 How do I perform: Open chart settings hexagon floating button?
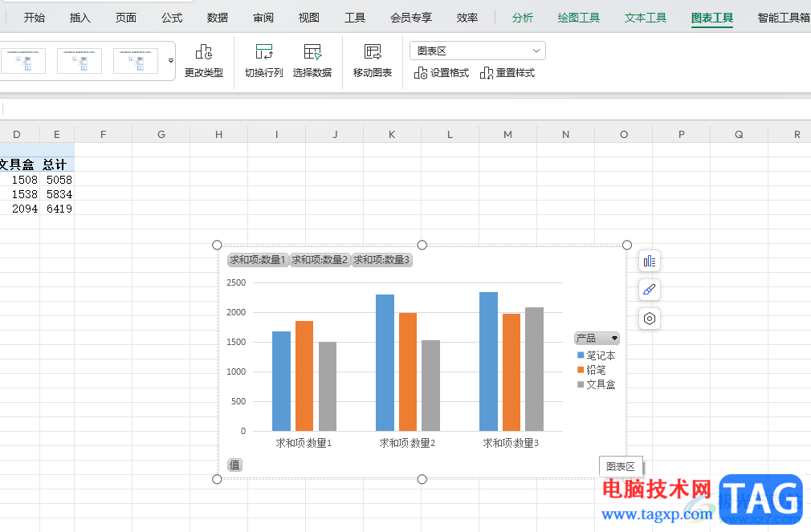(x=650, y=319)
